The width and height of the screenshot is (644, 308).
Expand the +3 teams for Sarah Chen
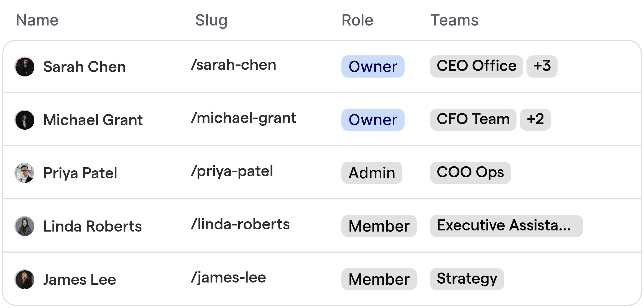(x=542, y=66)
